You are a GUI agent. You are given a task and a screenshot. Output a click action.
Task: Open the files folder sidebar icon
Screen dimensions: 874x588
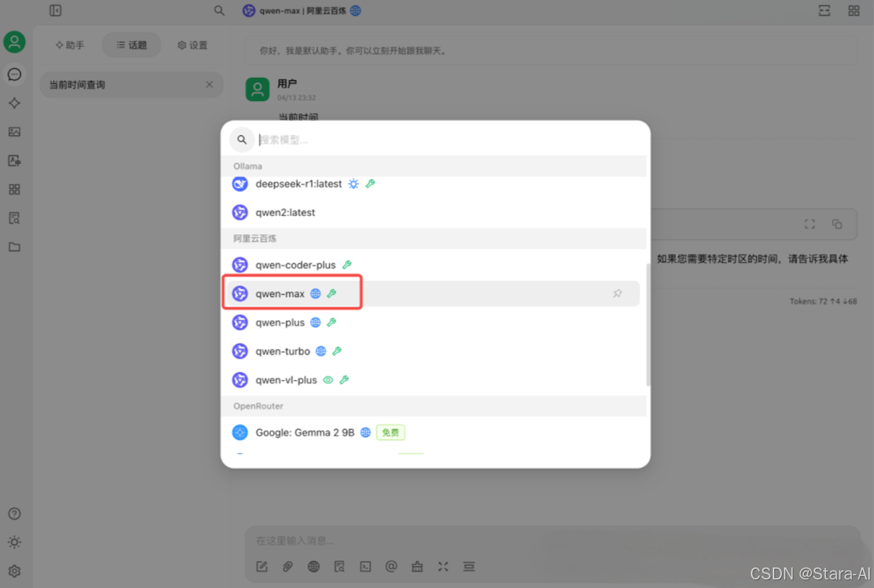coord(14,247)
